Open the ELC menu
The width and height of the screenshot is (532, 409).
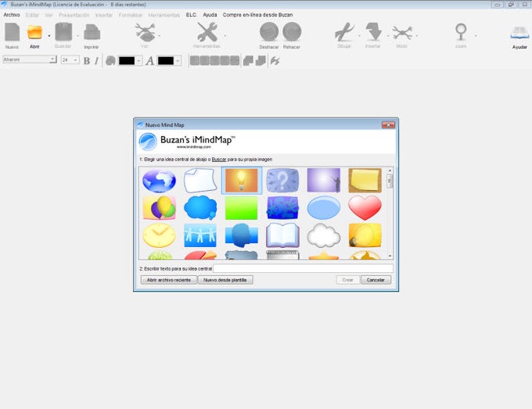click(192, 15)
